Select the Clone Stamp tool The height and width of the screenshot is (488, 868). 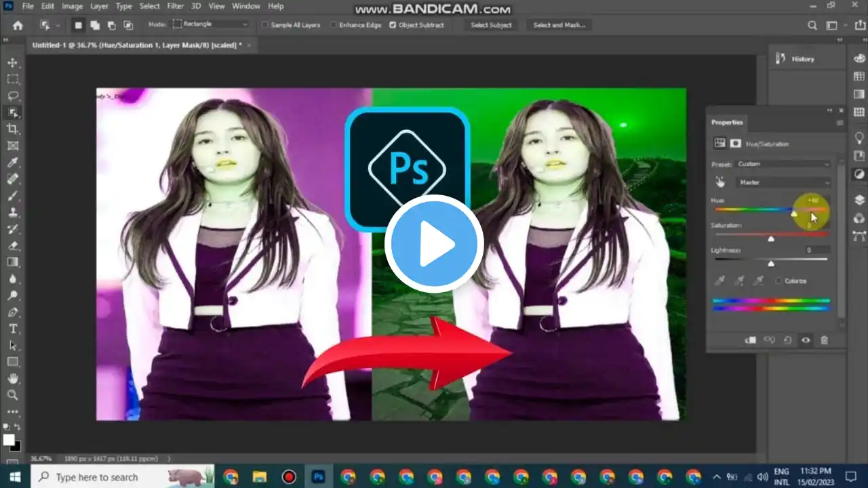point(12,212)
